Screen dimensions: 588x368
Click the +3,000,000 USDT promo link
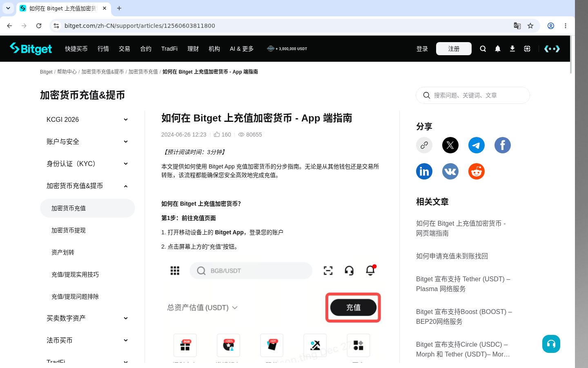click(x=287, y=49)
